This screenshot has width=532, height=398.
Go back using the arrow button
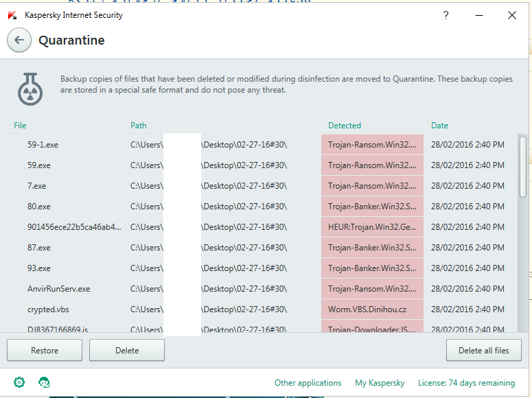point(19,40)
